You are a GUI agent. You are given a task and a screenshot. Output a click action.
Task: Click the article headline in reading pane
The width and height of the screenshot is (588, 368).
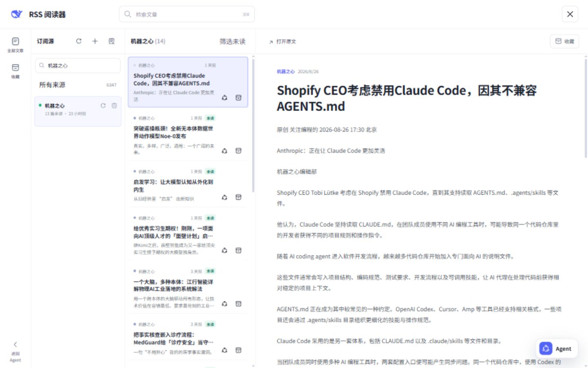407,98
